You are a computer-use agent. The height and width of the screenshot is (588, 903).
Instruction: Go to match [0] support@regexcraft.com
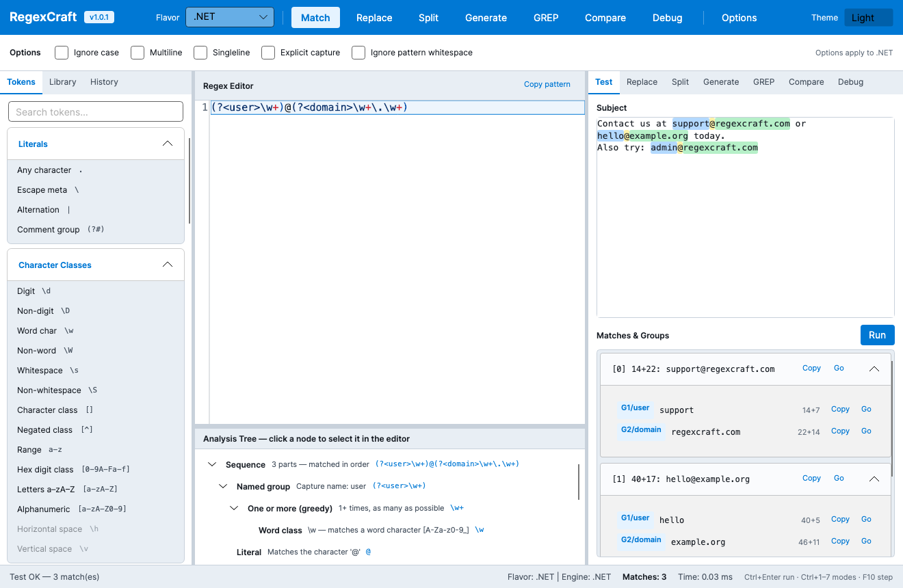(839, 368)
